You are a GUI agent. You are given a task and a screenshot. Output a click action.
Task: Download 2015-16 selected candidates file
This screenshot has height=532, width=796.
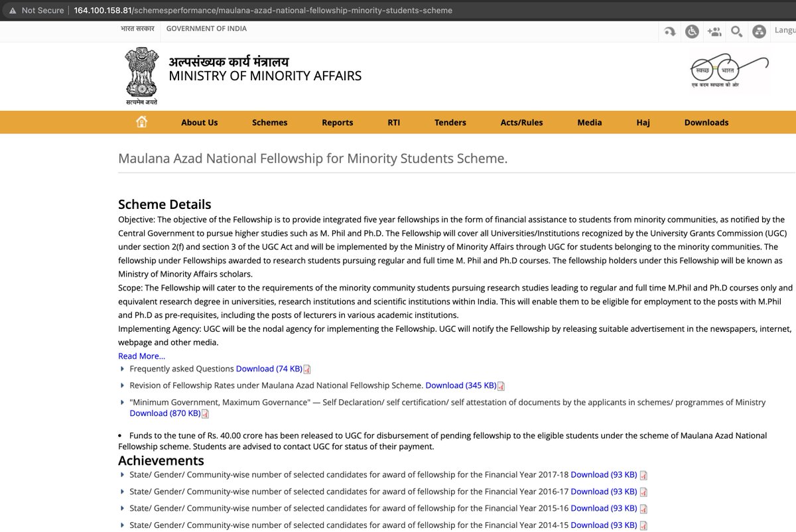604,508
